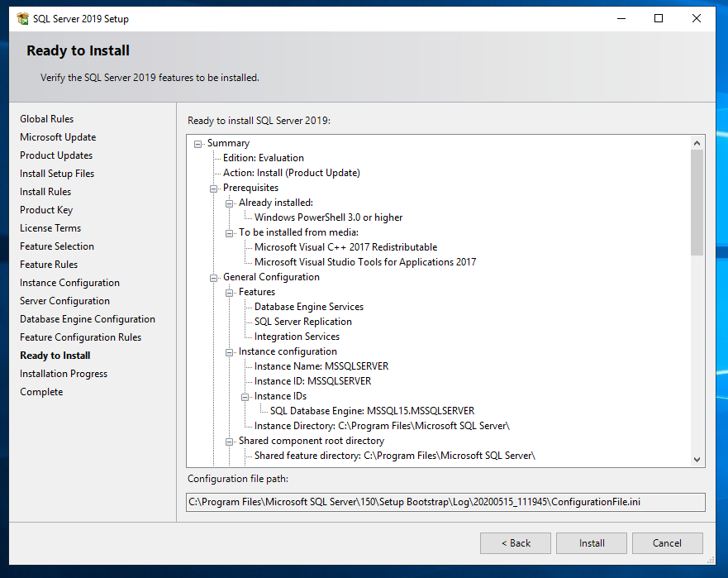Select Edition: Evaluation tree row

click(x=264, y=158)
